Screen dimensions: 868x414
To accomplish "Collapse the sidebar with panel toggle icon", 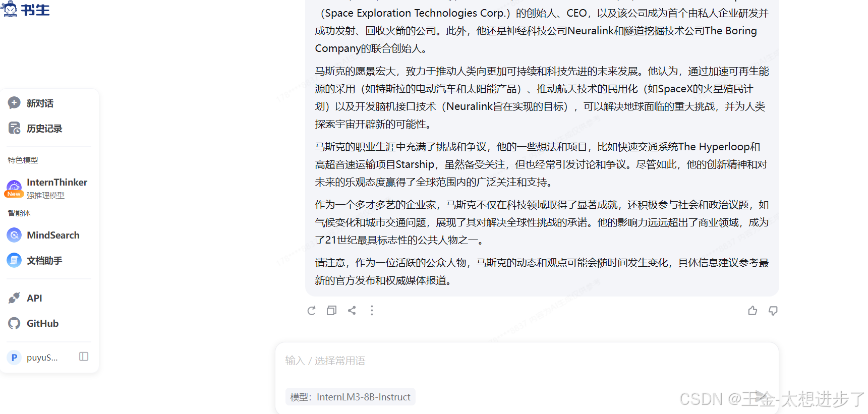I will (84, 357).
